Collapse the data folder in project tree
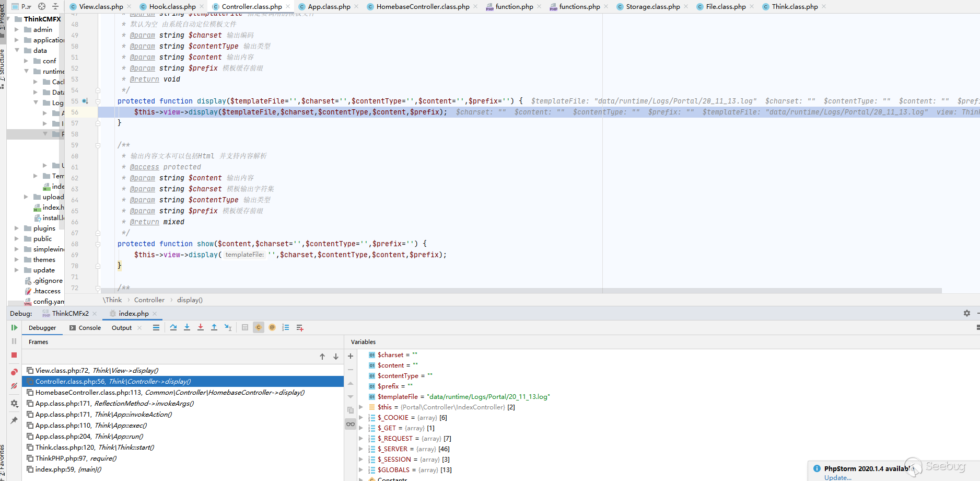The width and height of the screenshot is (980, 481). (17, 51)
